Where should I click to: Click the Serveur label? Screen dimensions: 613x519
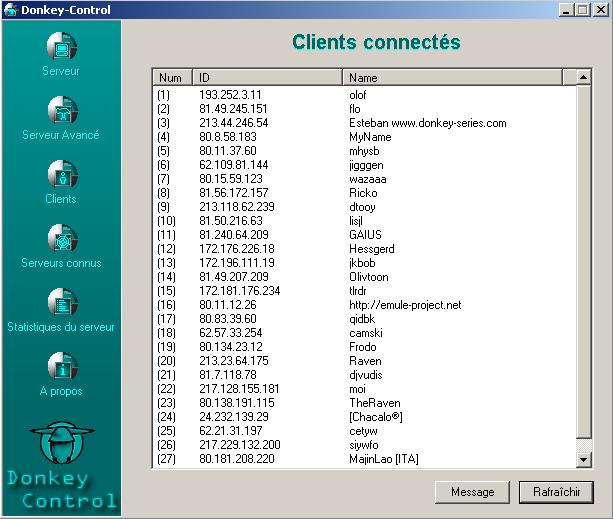click(61, 71)
